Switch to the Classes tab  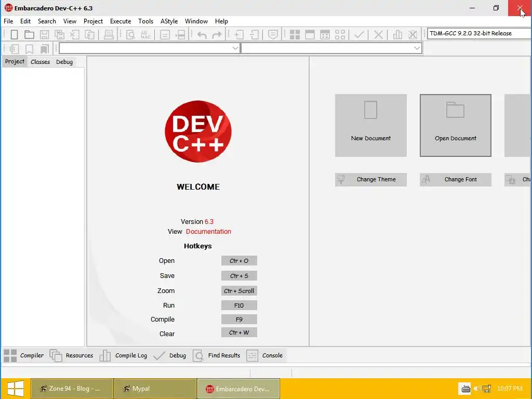point(40,62)
